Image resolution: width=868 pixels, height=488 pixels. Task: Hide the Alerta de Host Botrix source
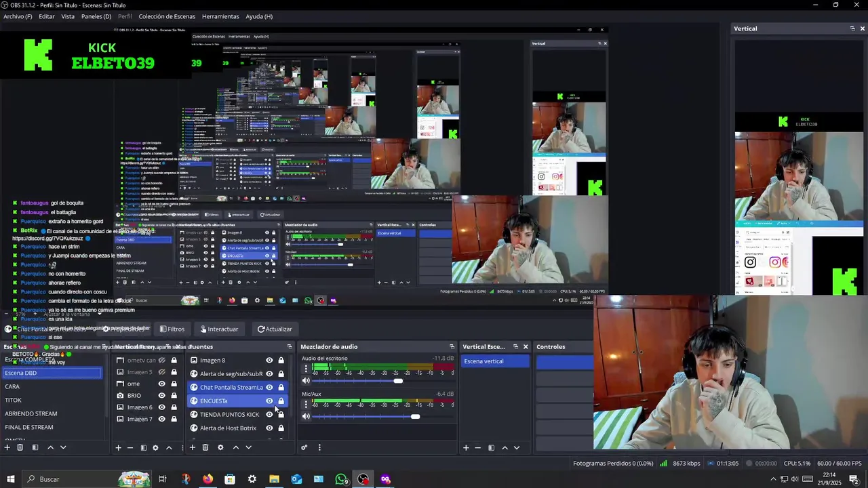269,428
